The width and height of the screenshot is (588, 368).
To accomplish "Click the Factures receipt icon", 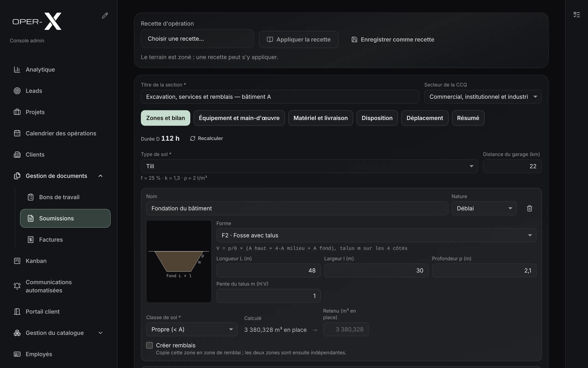I will [x=31, y=239].
